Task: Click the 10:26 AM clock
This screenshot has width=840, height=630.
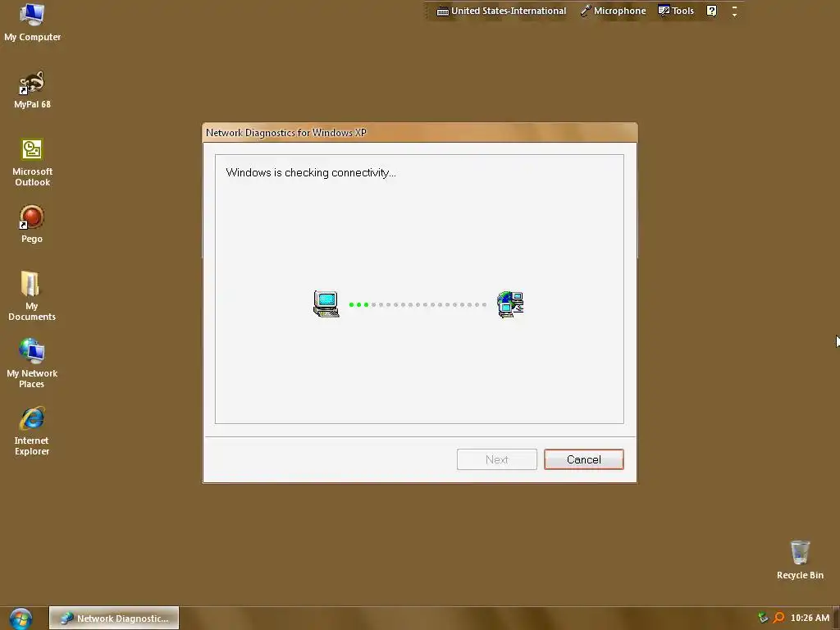Action: click(x=810, y=618)
